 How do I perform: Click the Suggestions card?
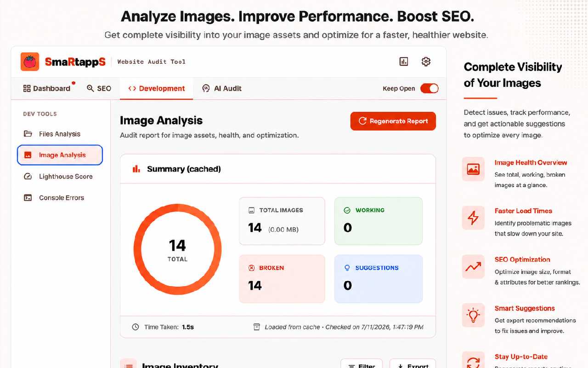point(379,279)
